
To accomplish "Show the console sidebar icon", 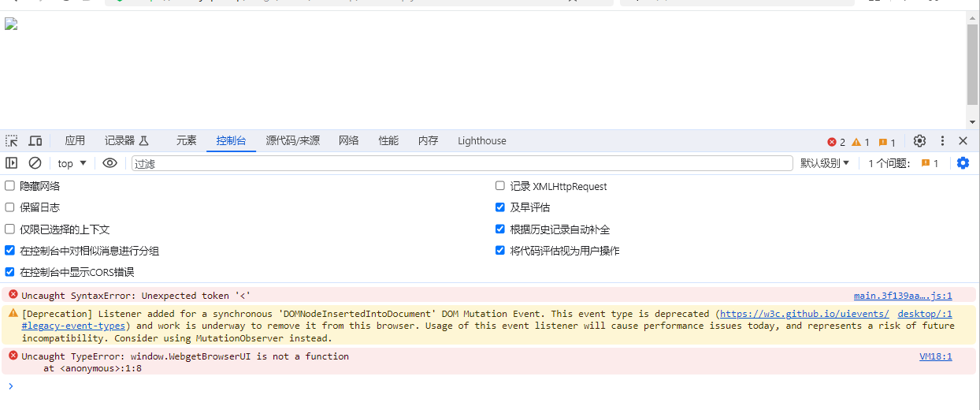I will (x=12, y=163).
